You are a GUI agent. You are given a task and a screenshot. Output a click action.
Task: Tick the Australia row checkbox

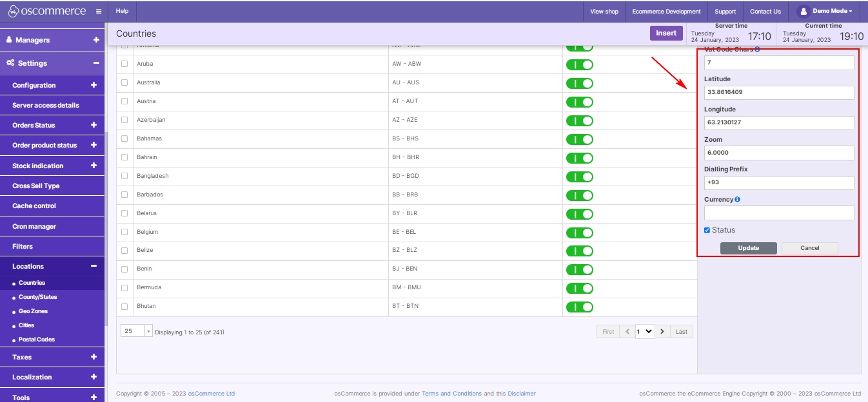click(x=124, y=83)
